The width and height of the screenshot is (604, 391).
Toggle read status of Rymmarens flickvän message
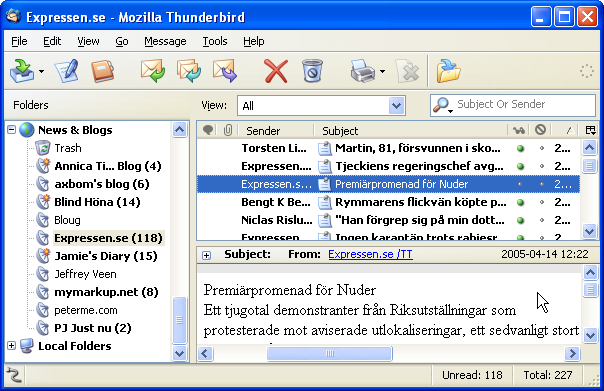click(x=520, y=202)
